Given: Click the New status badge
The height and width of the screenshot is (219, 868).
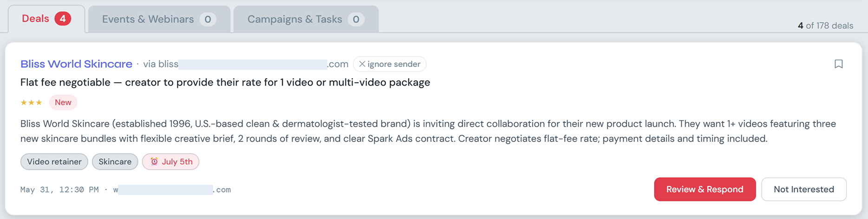Looking at the screenshot, I should (63, 102).
